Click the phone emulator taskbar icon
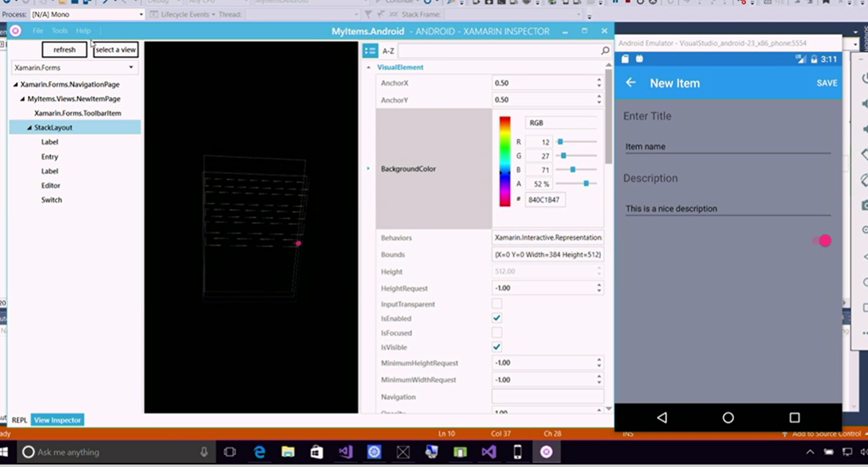Image resolution: width=868 pixels, height=467 pixels. 518,453
